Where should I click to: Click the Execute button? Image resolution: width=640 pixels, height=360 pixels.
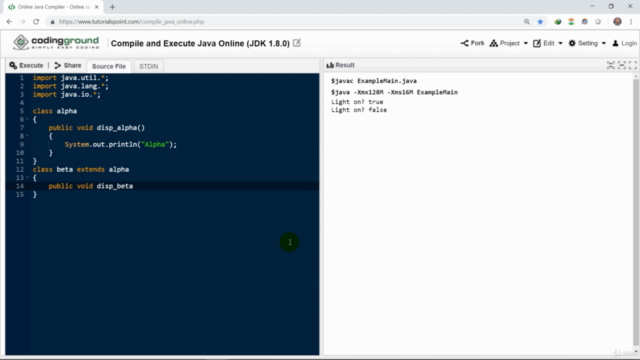(x=26, y=65)
